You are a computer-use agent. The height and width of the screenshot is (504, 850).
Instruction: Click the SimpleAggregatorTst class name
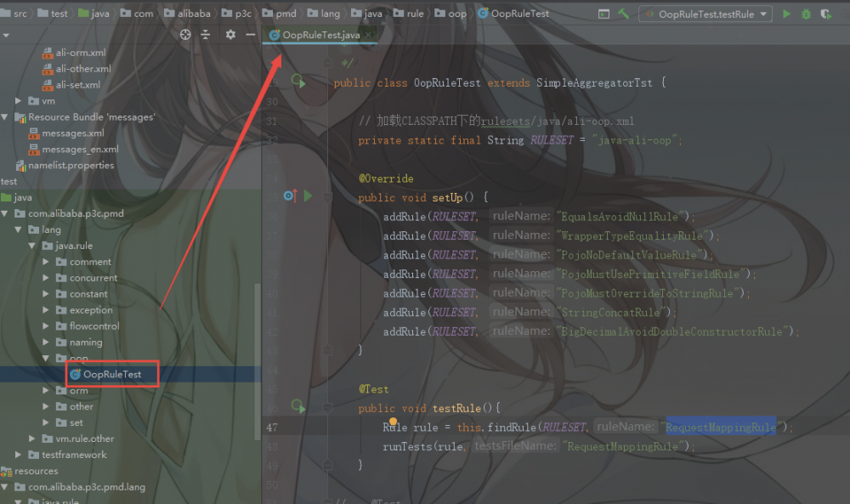pyautogui.click(x=594, y=83)
